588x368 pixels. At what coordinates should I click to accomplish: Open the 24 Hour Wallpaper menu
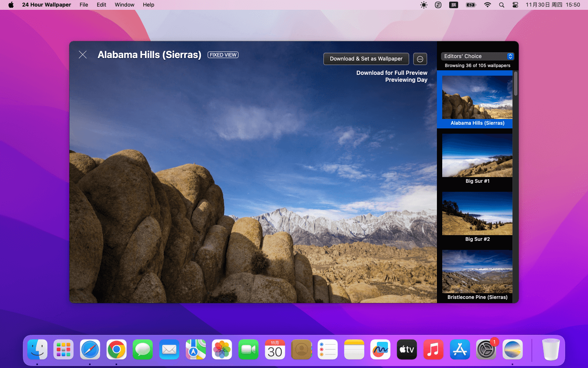(47, 5)
